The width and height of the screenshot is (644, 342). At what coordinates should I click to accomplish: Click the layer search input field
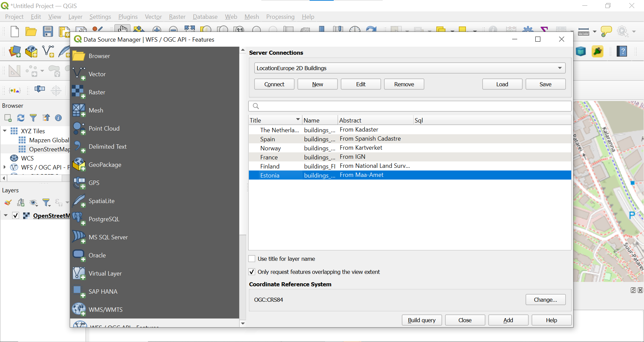point(410,106)
